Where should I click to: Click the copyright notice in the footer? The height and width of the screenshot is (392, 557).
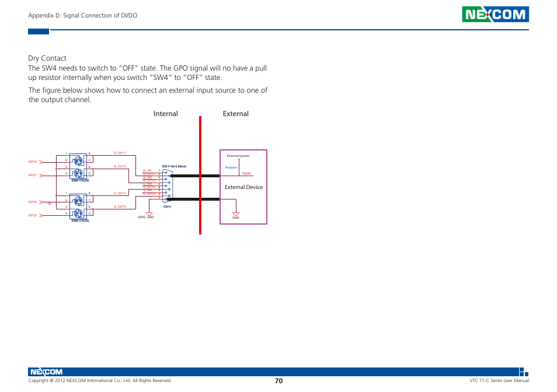pyautogui.click(x=100, y=381)
